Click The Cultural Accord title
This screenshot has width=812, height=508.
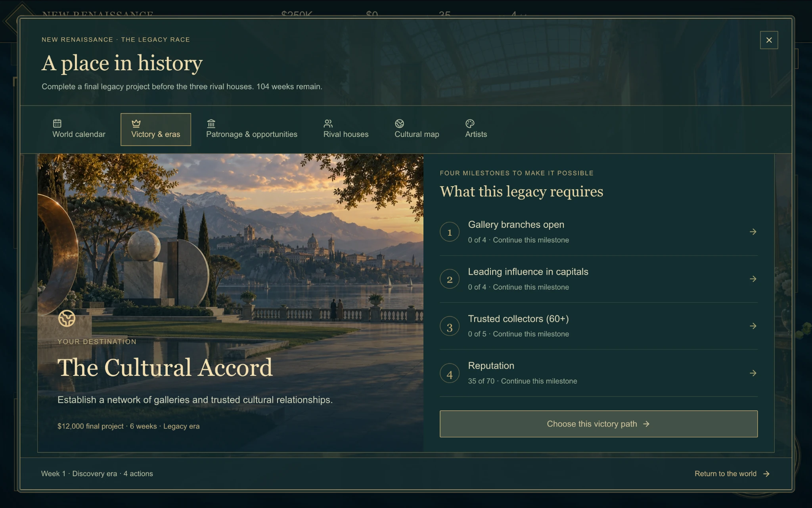165,368
